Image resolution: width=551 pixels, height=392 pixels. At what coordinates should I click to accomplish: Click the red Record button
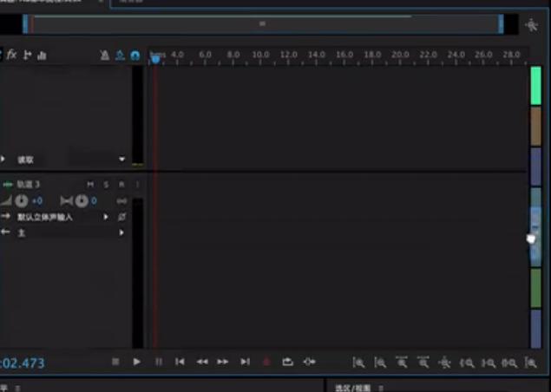[266, 362]
